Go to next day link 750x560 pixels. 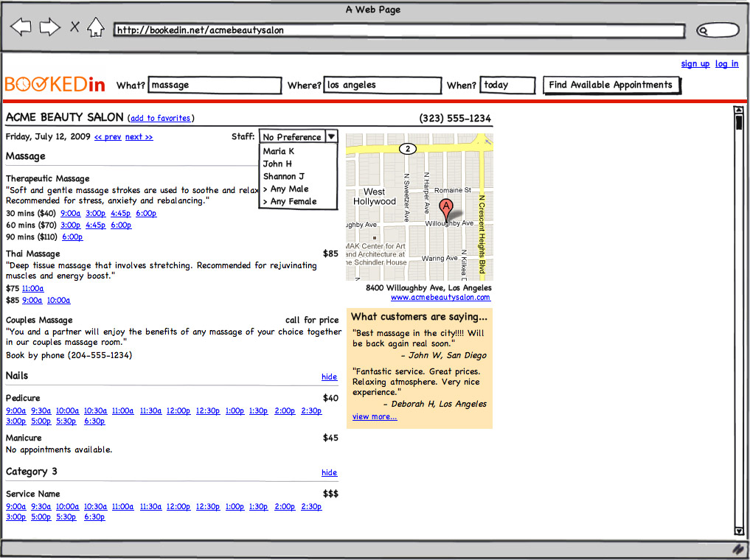click(139, 136)
